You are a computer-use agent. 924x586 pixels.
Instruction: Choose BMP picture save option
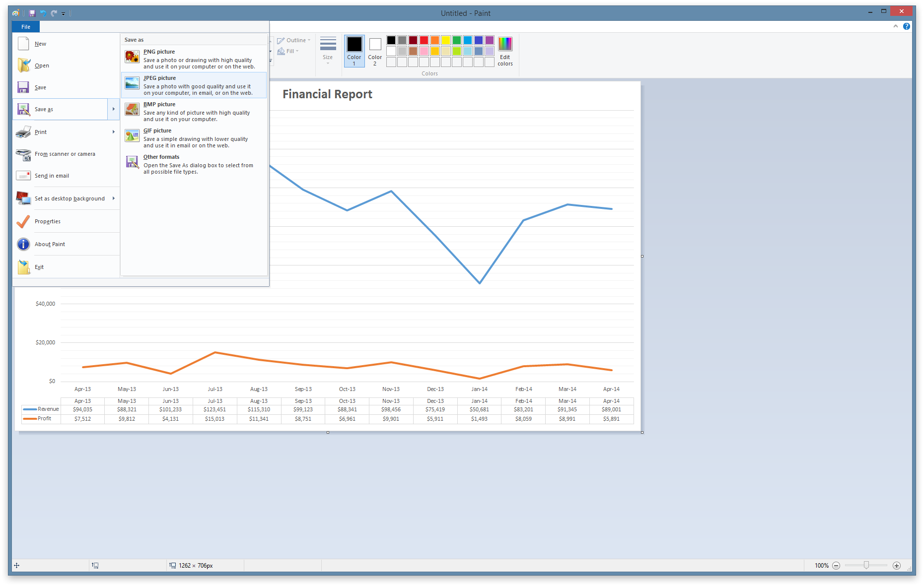pyautogui.click(x=194, y=111)
